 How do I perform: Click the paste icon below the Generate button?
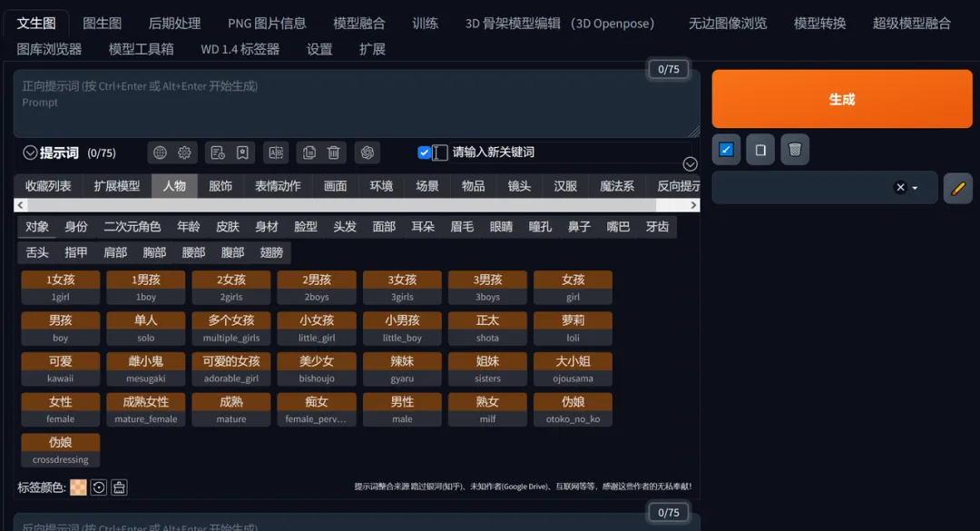[x=760, y=149]
